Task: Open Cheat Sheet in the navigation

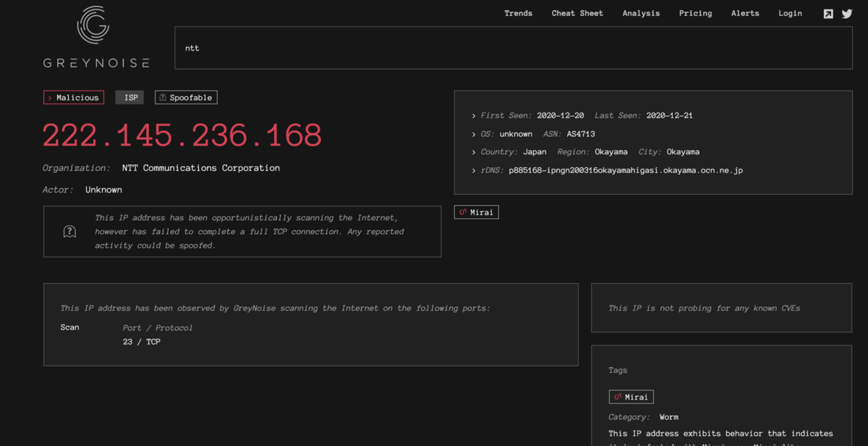Action: [577, 13]
